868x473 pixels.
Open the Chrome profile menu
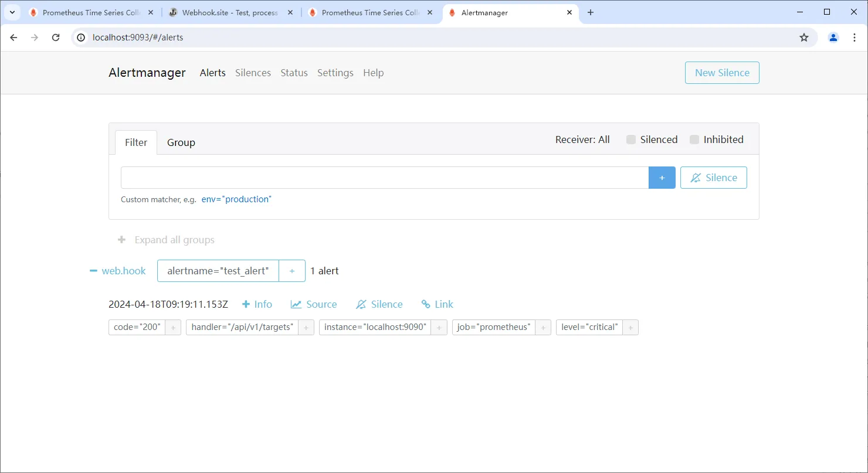pyautogui.click(x=833, y=38)
